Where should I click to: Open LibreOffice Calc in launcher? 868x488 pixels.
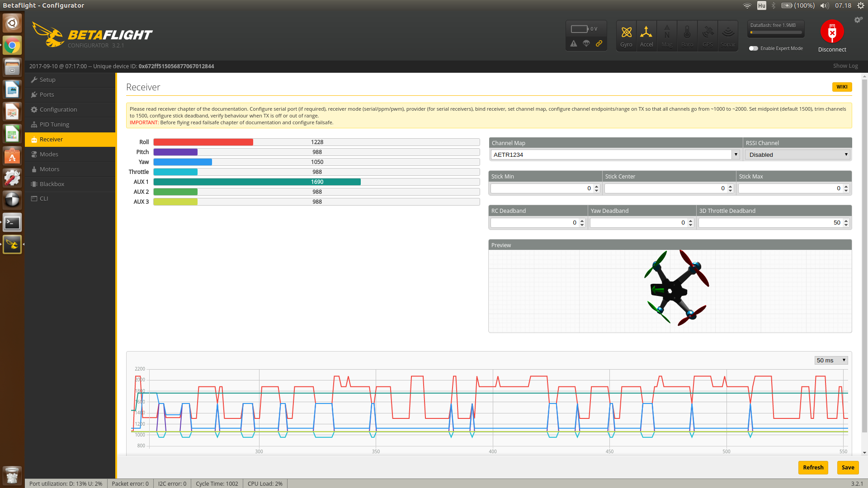[12, 134]
